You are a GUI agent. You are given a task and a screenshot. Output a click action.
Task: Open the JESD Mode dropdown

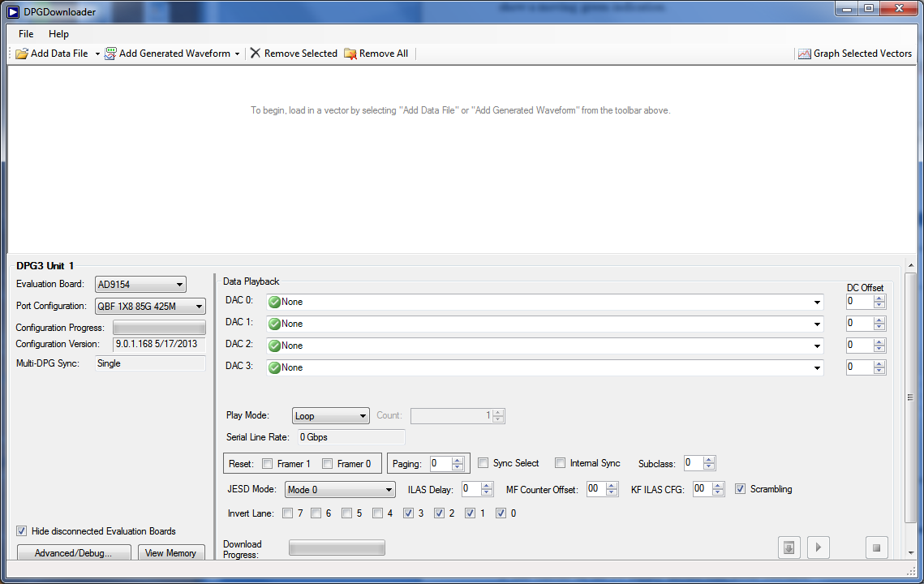[340, 489]
